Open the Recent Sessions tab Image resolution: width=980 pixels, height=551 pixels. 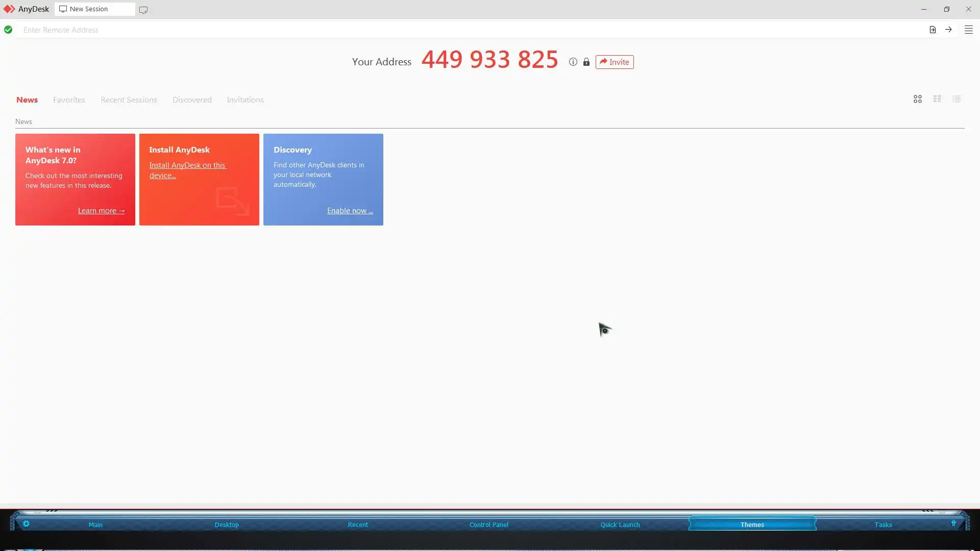point(129,99)
